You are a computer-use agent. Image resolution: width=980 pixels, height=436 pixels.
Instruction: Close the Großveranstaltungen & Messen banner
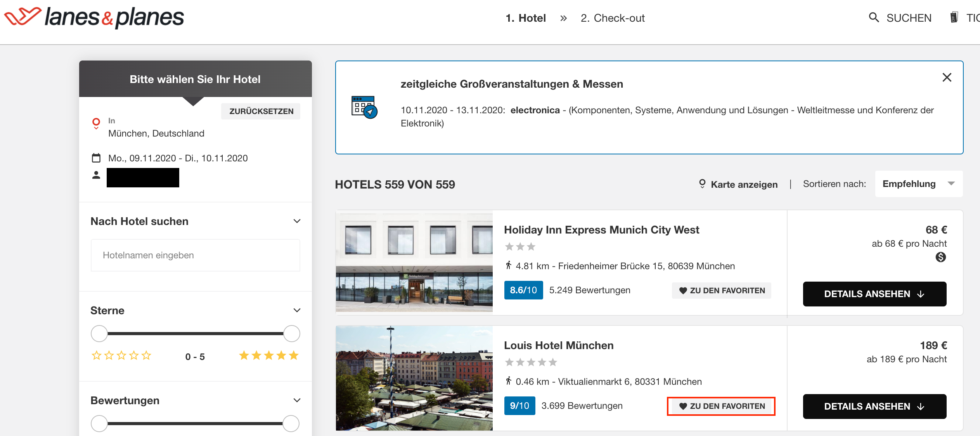(947, 77)
